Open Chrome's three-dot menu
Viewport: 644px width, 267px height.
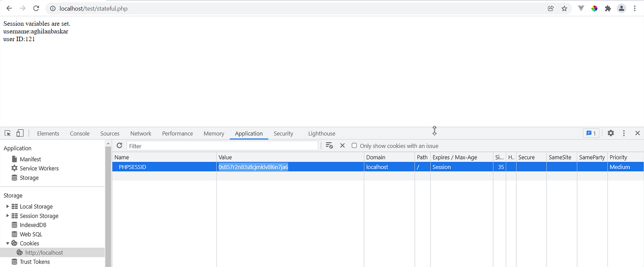click(x=635, y=9)
